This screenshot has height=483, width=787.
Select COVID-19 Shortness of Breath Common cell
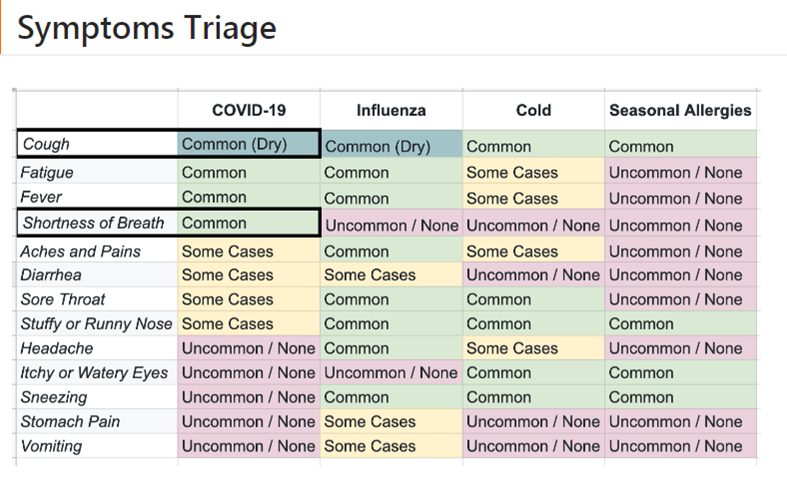click(x=248, y=223)
